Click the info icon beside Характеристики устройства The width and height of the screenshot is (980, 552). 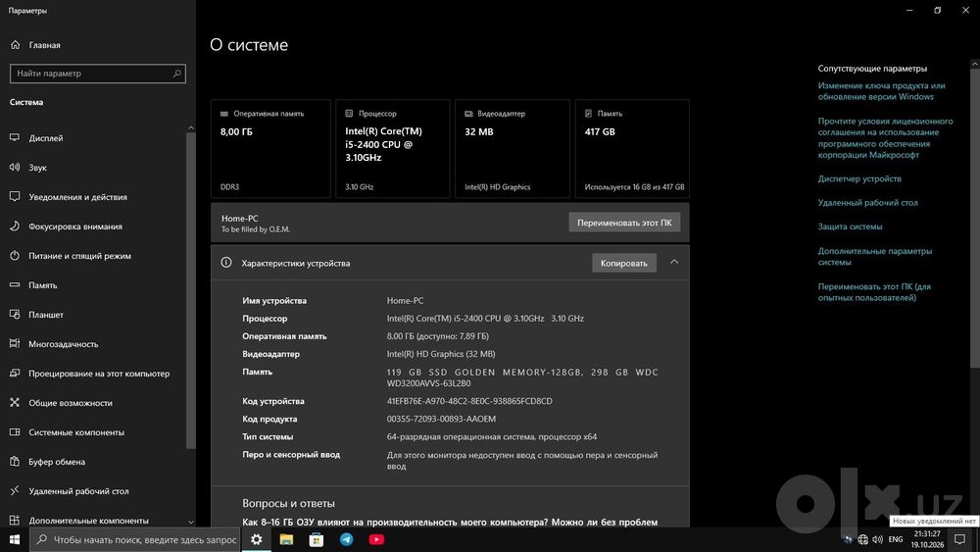226,263
